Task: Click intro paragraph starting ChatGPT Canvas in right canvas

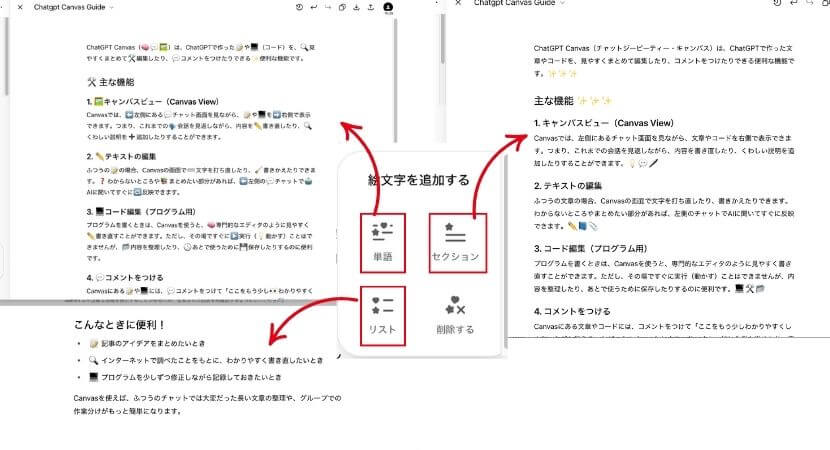Action: 664,61
